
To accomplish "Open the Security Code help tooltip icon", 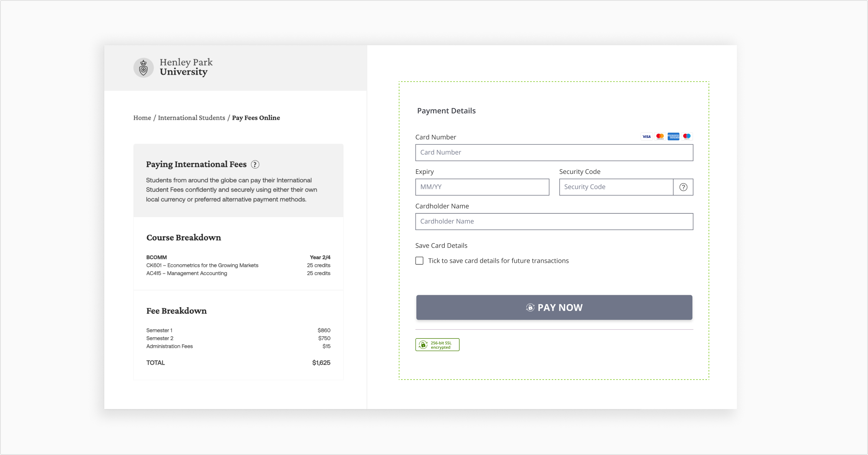I will pyautogui.click(x=683, y=187).
